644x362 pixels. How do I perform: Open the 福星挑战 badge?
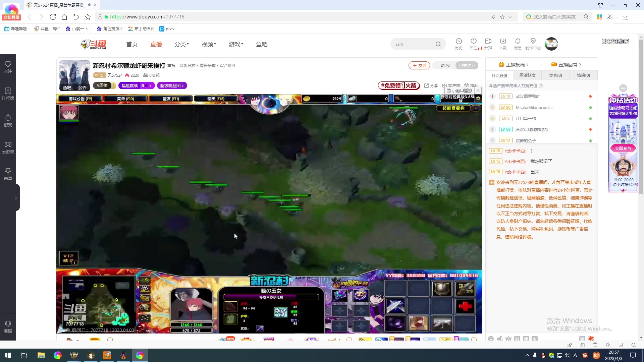pyautogui.click(x=137, y=85)
